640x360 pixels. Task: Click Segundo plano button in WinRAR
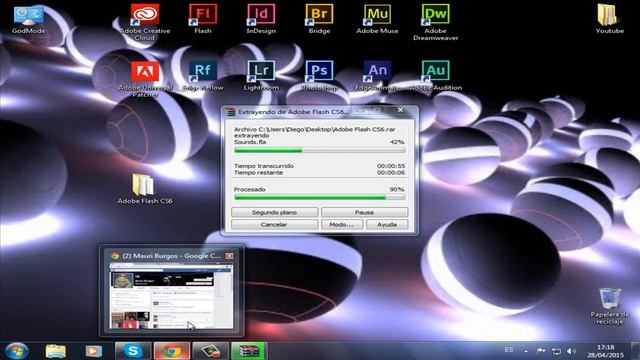click(274, 212)
